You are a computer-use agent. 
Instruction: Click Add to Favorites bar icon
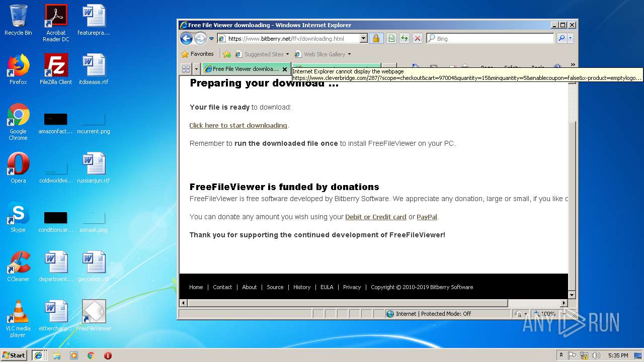click(227, 54)
